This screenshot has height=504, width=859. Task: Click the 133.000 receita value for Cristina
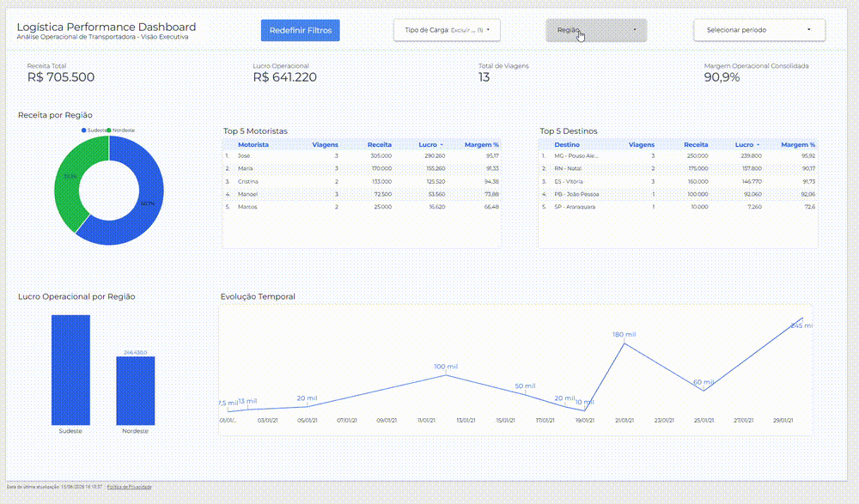pos(382,181)
